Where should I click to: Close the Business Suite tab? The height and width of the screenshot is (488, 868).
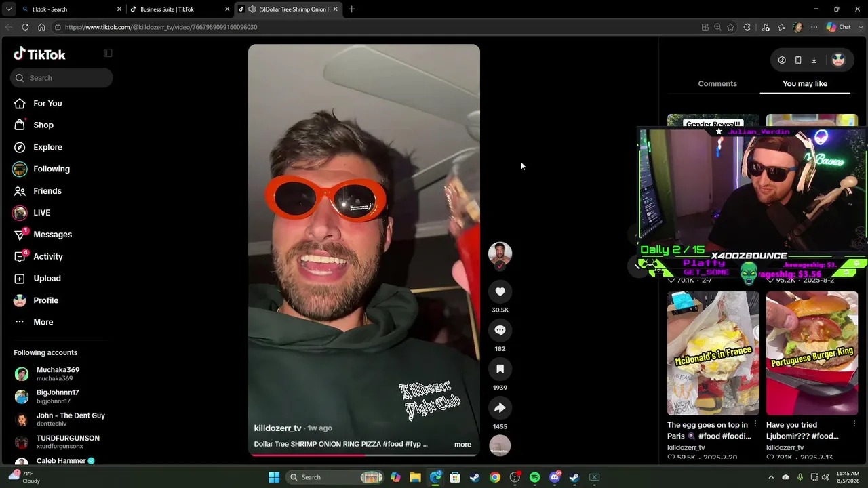point(227,9)
